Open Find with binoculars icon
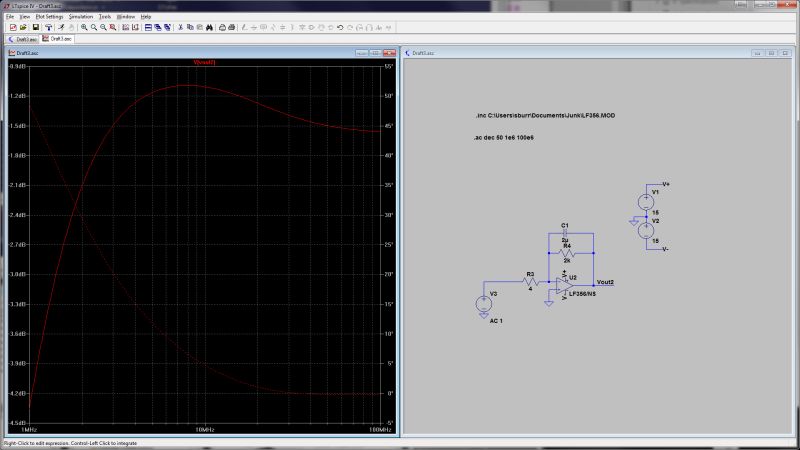Image resolution: width=800 pixels, height=450 pixels. click(x=209, y=27)
